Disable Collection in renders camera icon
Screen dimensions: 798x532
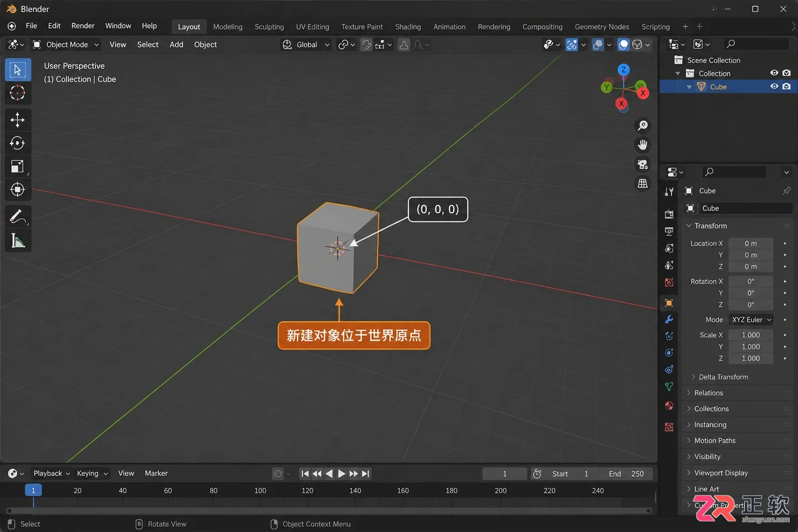[786, 73]
